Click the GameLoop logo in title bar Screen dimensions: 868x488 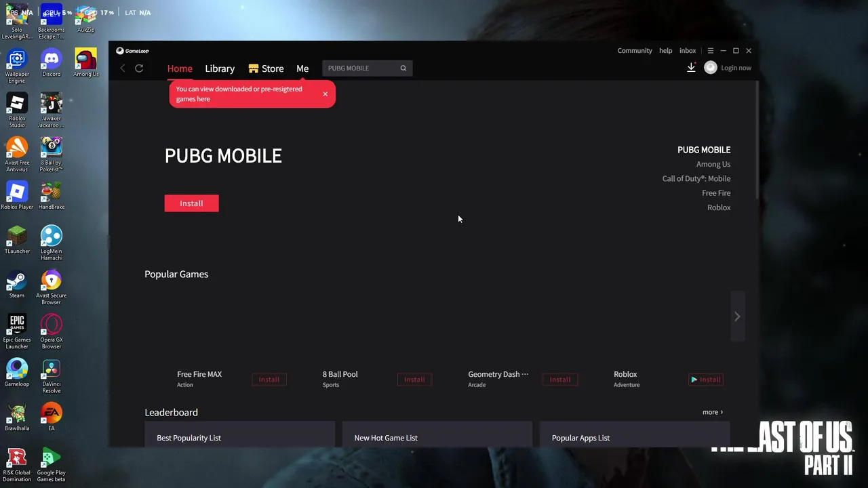(132, 51)
